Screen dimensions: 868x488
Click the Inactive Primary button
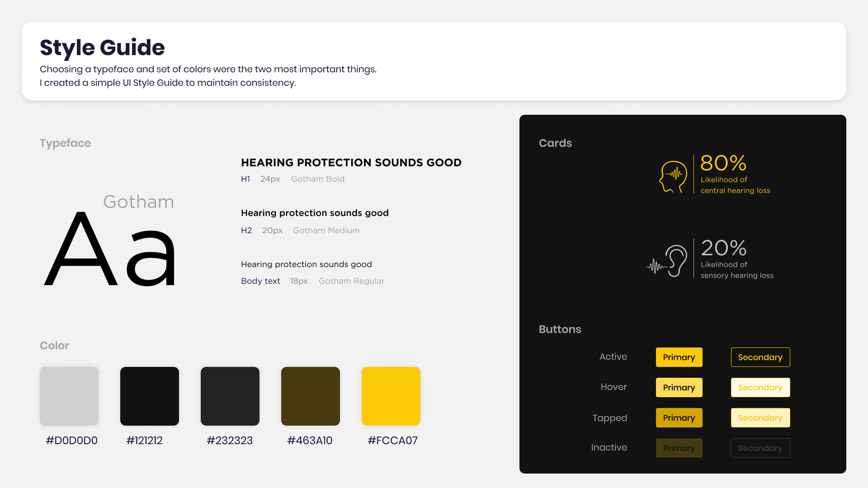click(x=679, y=448)
